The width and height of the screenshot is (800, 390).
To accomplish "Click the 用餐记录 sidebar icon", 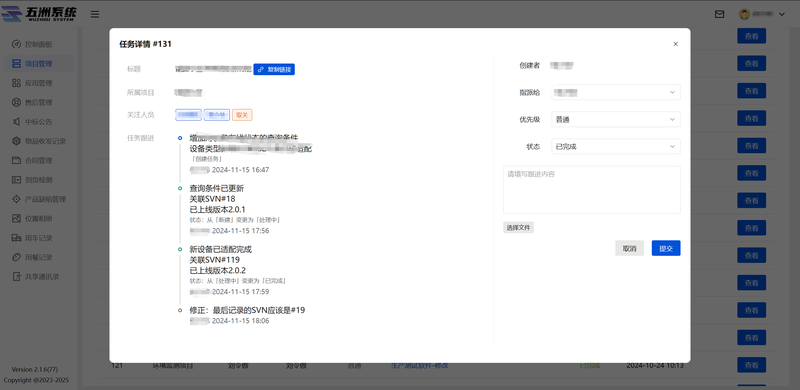I will coord(16,257).
